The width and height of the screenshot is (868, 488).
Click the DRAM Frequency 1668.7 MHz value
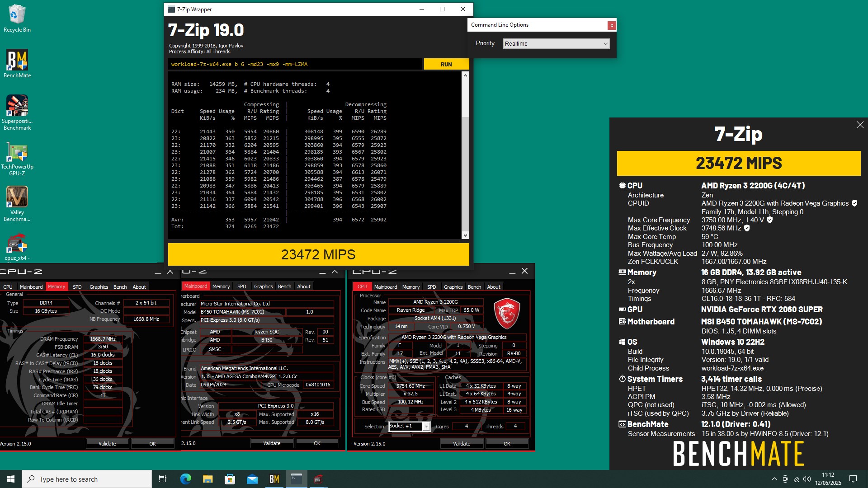[103, 339]
